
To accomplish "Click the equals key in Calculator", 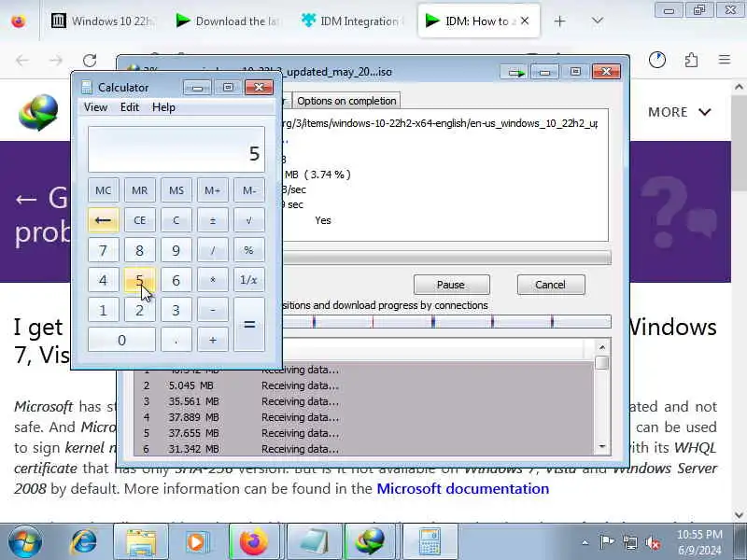I will coord(248,325).
